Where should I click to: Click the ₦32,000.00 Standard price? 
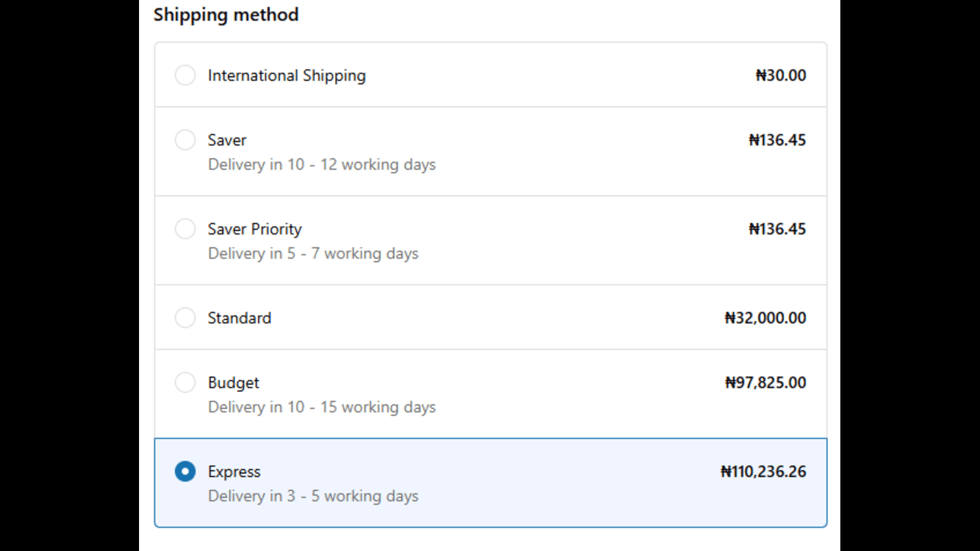(766, 318)
